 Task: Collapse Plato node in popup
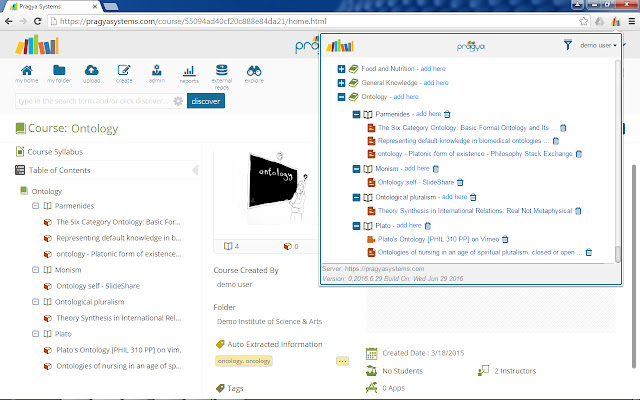pos(356,226)
